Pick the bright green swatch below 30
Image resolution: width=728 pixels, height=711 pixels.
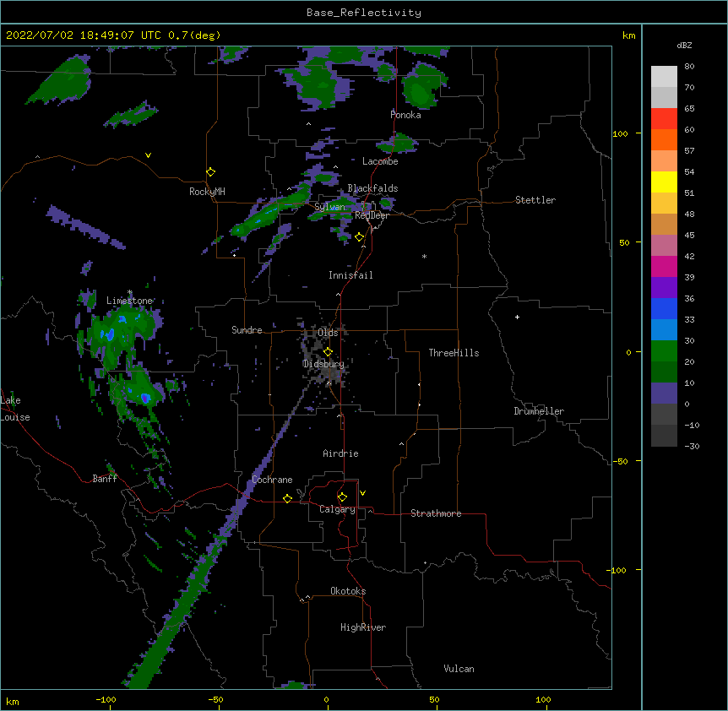click(x=664, y=351)
